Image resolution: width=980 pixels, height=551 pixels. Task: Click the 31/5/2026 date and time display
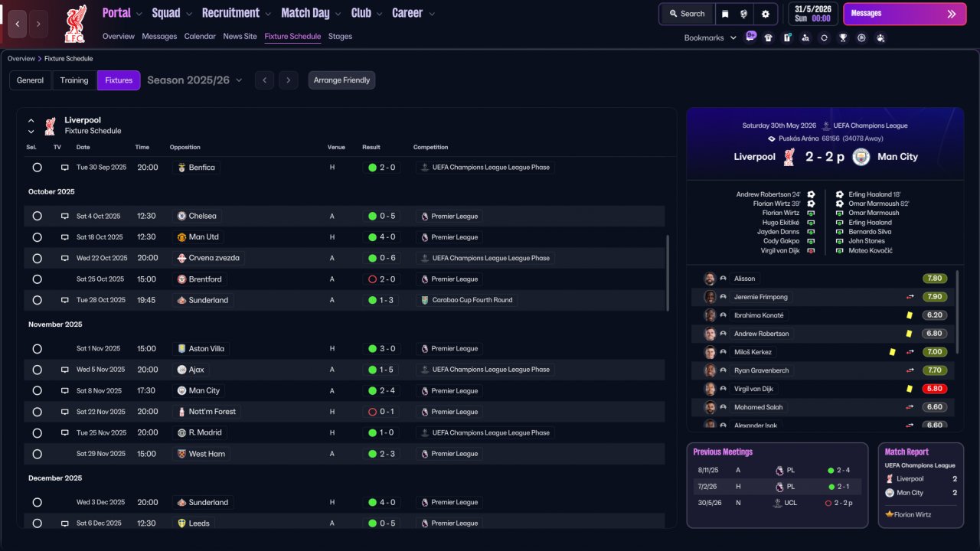click(x=813, y=14)
